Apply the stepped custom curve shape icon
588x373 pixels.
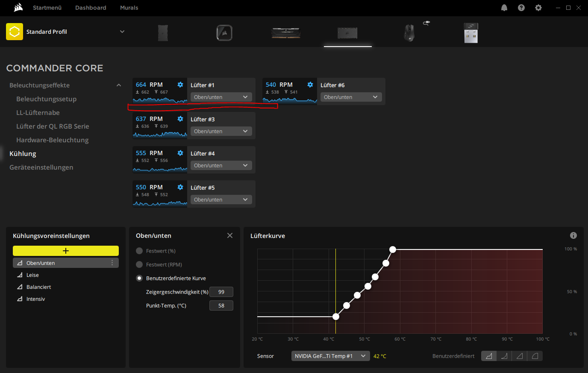[489, 356]
